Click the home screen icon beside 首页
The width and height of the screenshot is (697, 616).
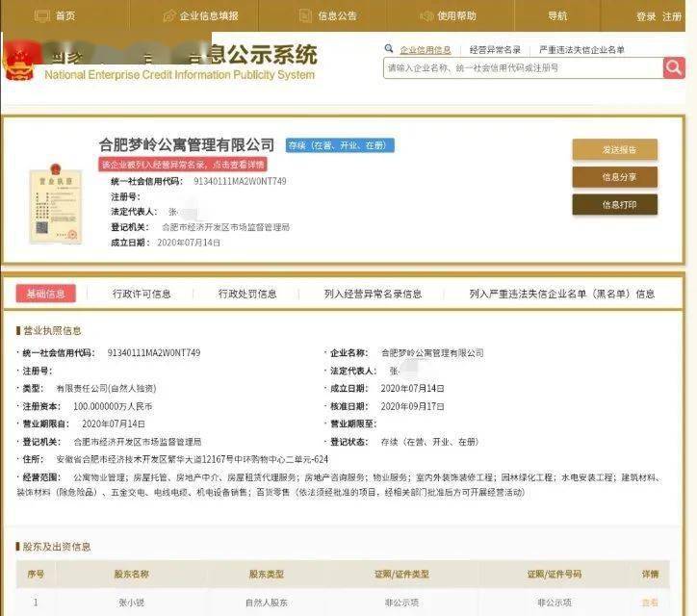pyautogui.click(x=42, y=16)
